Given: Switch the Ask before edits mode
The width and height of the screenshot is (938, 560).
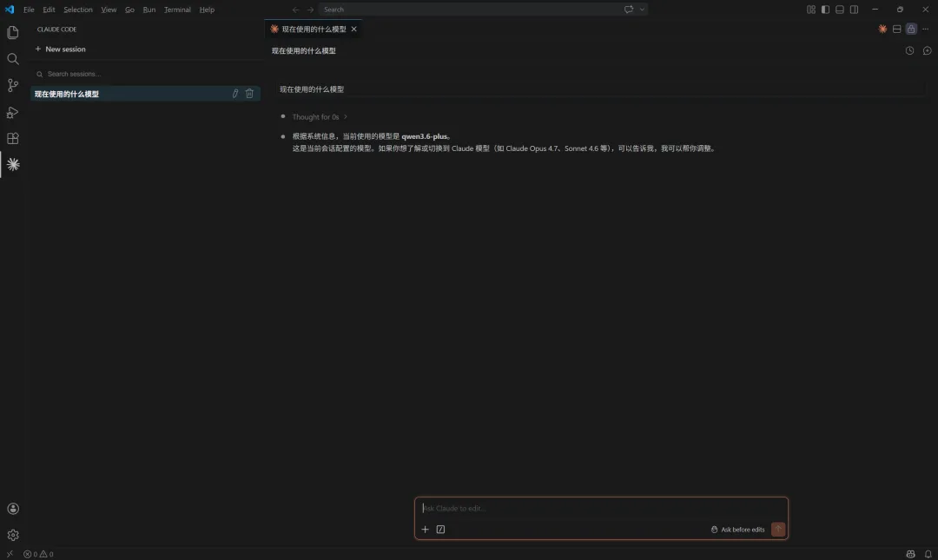Looking at the screenshot, I should [x=737, y=530].
